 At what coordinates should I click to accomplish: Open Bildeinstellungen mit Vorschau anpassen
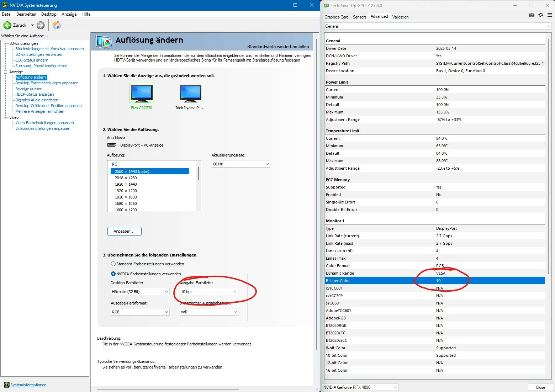point(49,49)
